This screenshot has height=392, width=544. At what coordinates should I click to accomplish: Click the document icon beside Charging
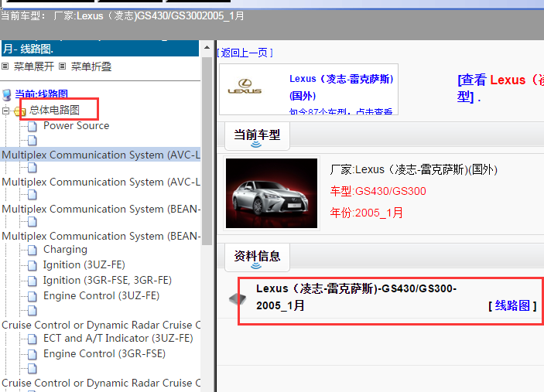click(x=33, y=250)
